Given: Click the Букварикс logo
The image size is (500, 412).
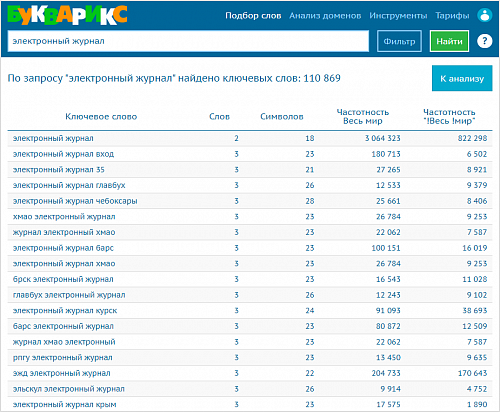Looking at the screenshot, I should [67, 15].
